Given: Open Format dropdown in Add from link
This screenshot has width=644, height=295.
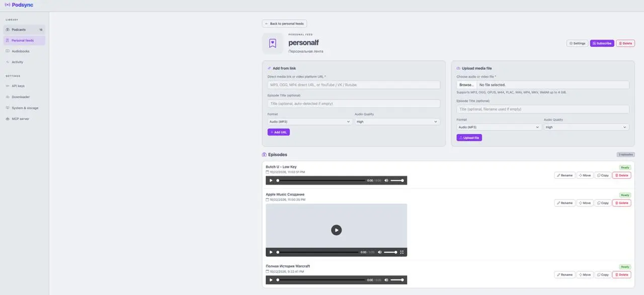Looking at the screenshot, I should pyautogui.click(x=310, y=122).
